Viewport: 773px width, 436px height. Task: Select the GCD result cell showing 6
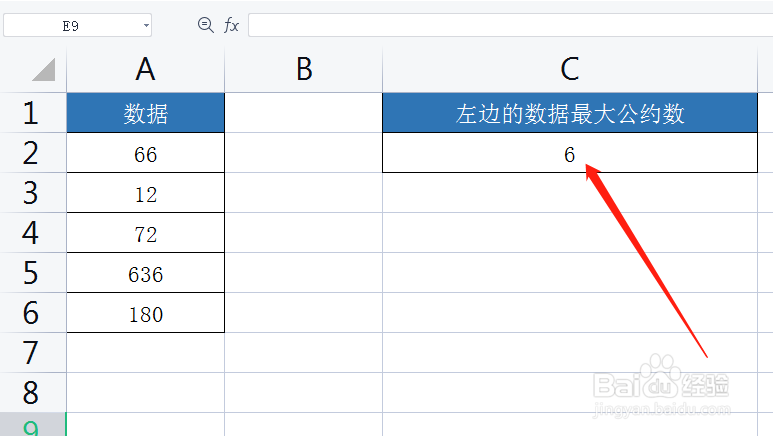pyautogui.click(x=570, y=154)
